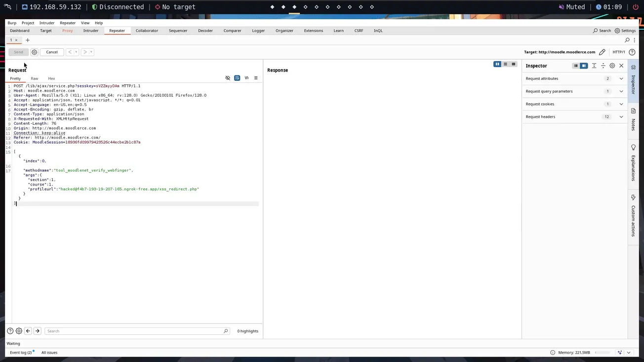Open the HTTP/1 protocol dropdown
644x362 pixels.
(x=619, y=52)
